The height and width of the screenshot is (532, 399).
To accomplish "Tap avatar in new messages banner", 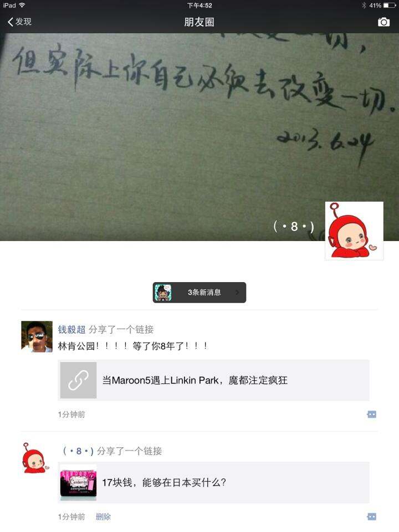I will point(163,293).
